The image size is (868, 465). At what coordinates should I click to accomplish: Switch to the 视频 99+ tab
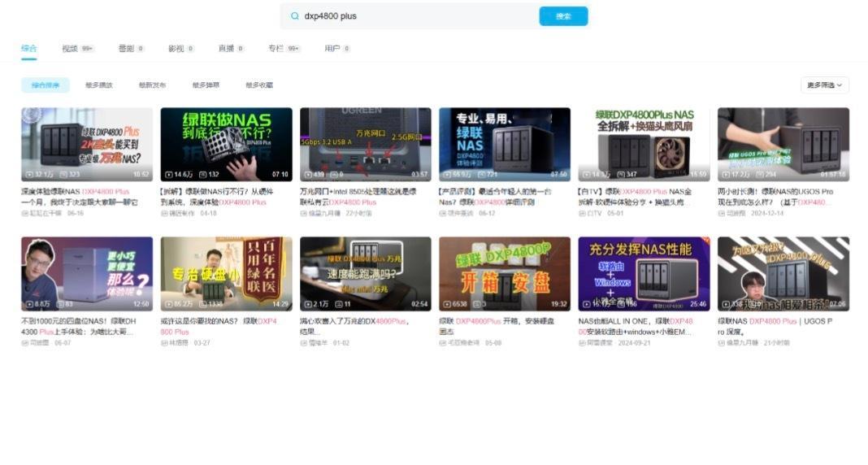[x=77, y=48]
